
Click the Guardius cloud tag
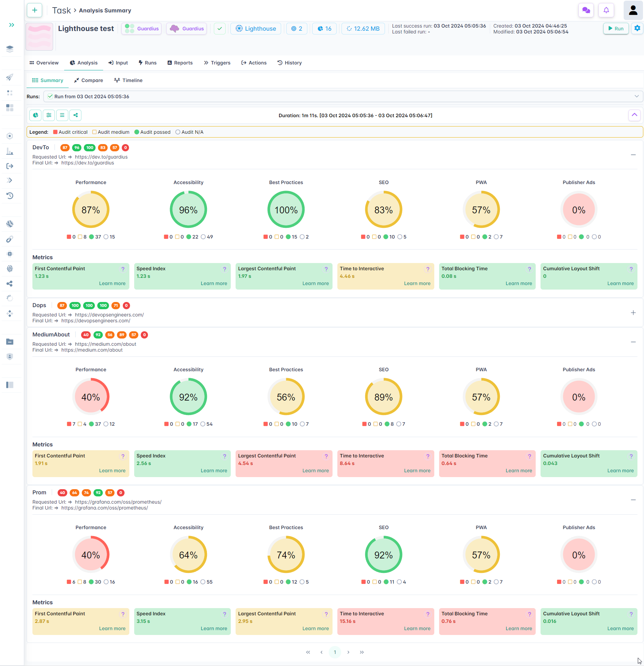point(187,29)
